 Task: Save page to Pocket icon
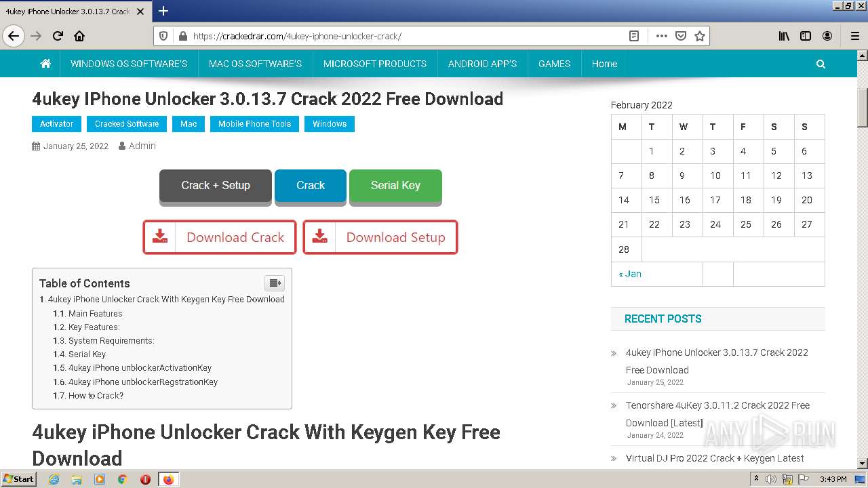click(681, 36)
